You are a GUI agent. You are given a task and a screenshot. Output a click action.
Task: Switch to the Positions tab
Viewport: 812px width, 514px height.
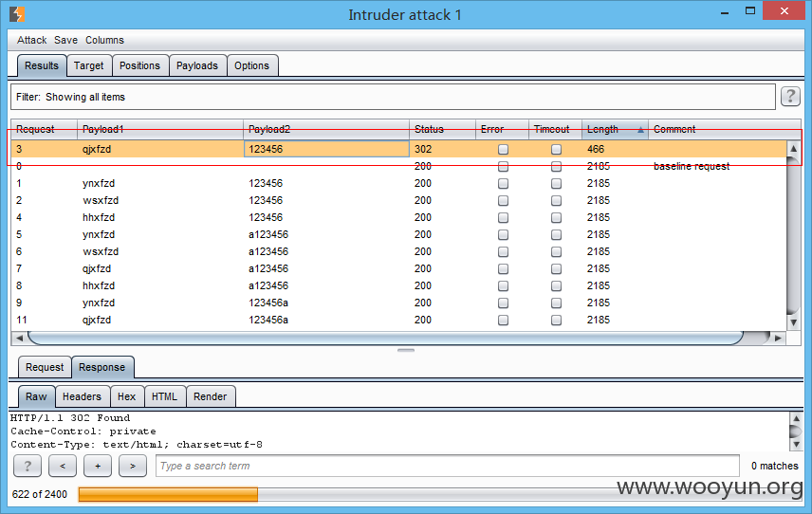[139, 65]
